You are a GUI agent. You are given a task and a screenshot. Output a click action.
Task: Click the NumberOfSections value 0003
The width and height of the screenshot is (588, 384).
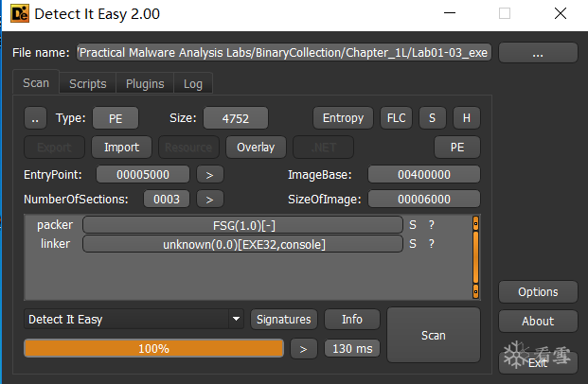[x=167, y=199]
